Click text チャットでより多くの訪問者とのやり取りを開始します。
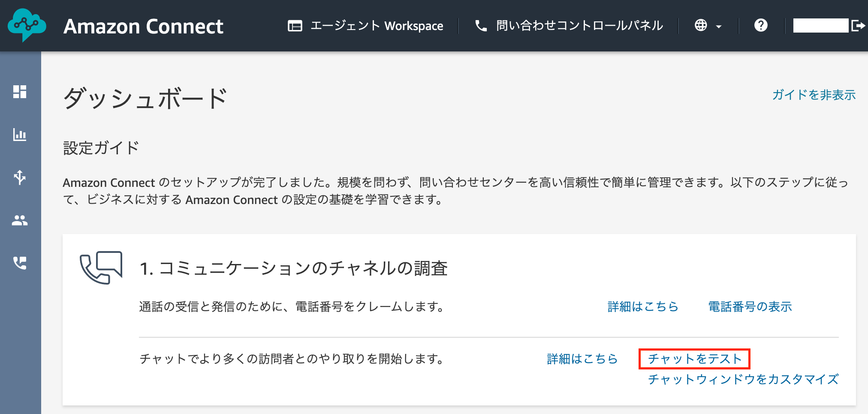The image size is (868, 414). (291, 359)
